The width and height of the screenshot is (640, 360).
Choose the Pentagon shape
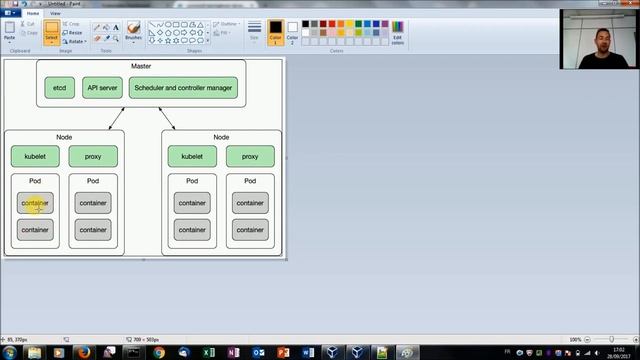point(168,33)
